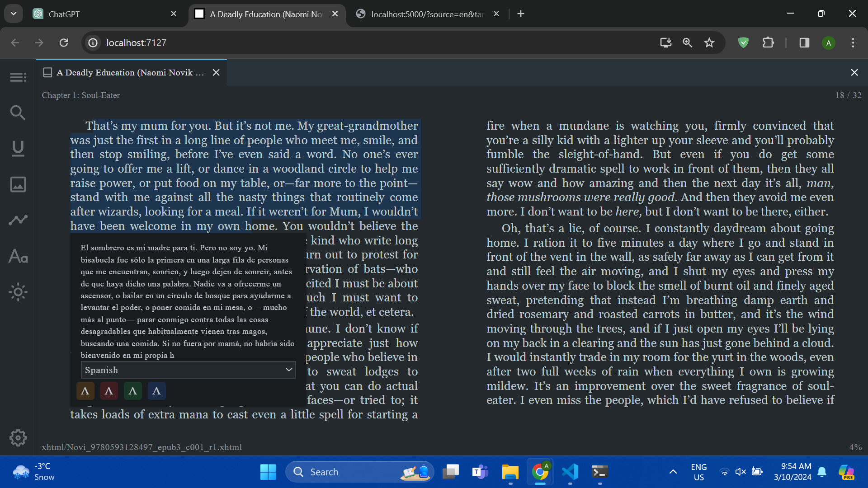
Task: Toggle the brightness theme sun icon
Action: 18,292
